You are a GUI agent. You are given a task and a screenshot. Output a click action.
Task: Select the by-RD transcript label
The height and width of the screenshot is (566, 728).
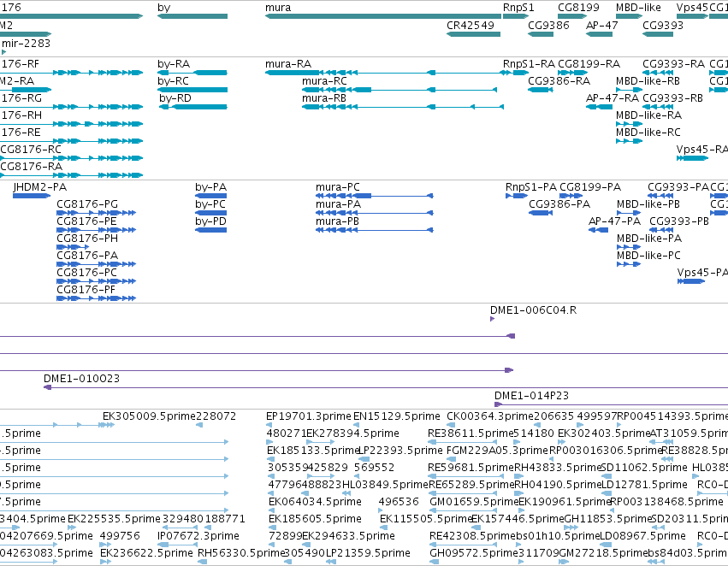(x=175, y=98)
